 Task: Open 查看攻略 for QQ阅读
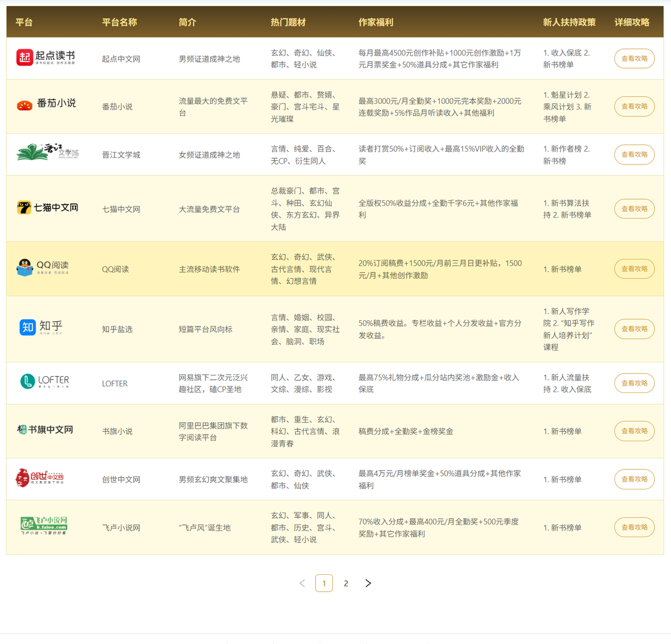634,269
